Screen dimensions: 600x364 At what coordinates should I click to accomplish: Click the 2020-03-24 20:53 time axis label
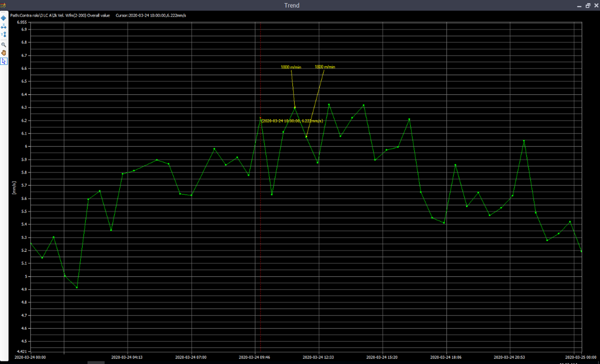pyautogui.click(x=509, y=357)
